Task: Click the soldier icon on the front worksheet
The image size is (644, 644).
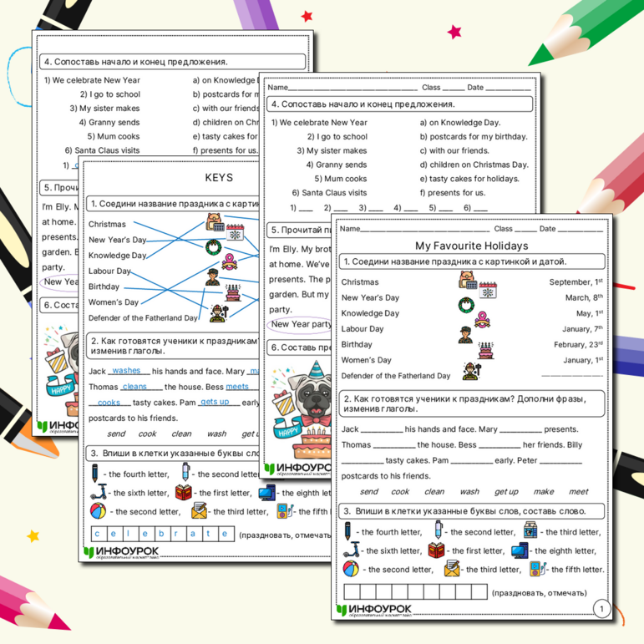Action: pyautogui.click(x=466, y=335)
